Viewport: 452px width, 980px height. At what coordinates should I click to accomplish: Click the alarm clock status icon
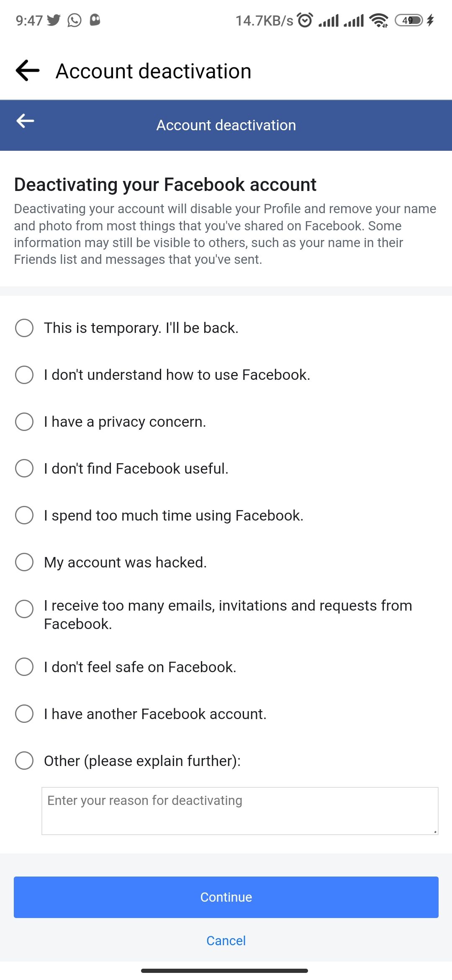pyautogui.click(x=305, y=20)
